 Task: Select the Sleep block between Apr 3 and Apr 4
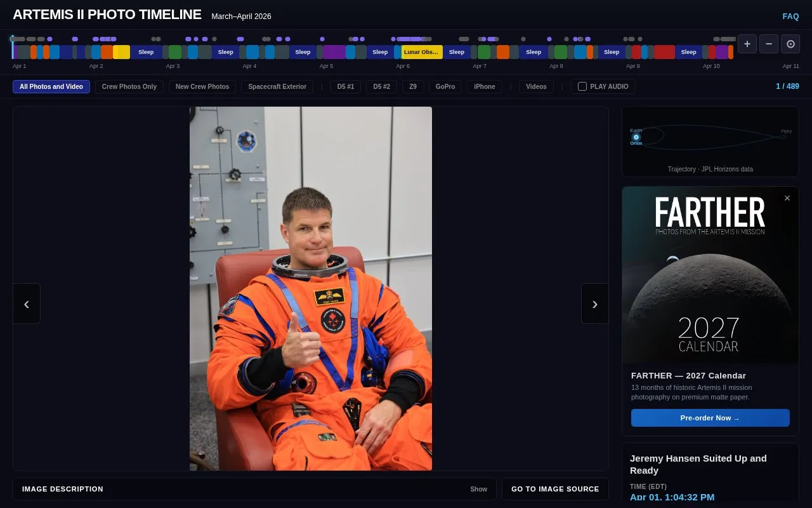[226, 52]
